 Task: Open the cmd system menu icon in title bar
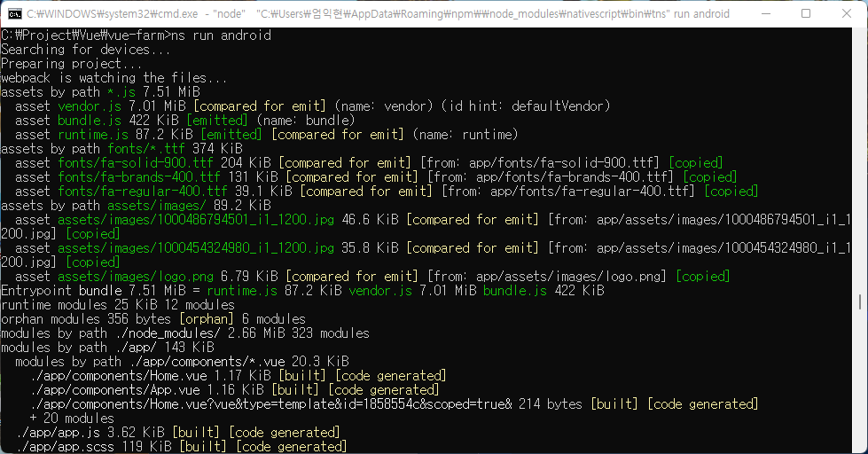(15, 13)
